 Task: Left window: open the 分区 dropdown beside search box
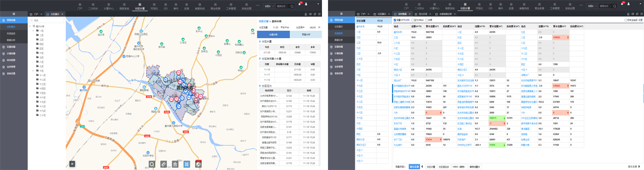coord(269,6)
